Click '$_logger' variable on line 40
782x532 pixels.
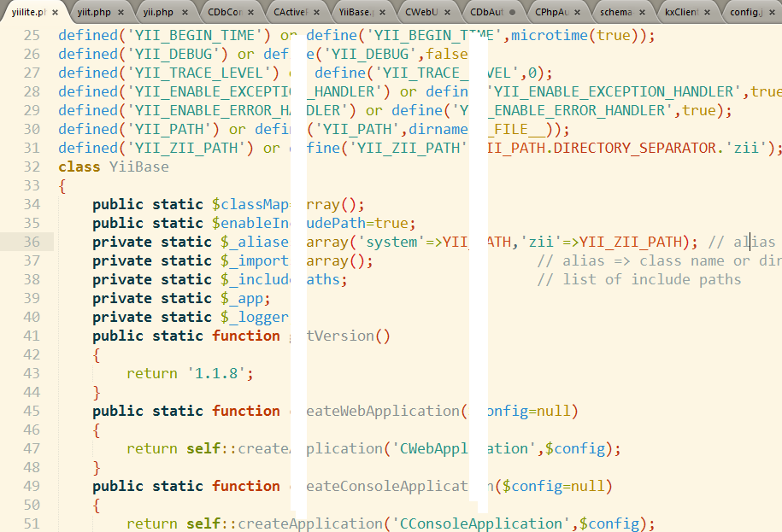click(x=255, y=318)
